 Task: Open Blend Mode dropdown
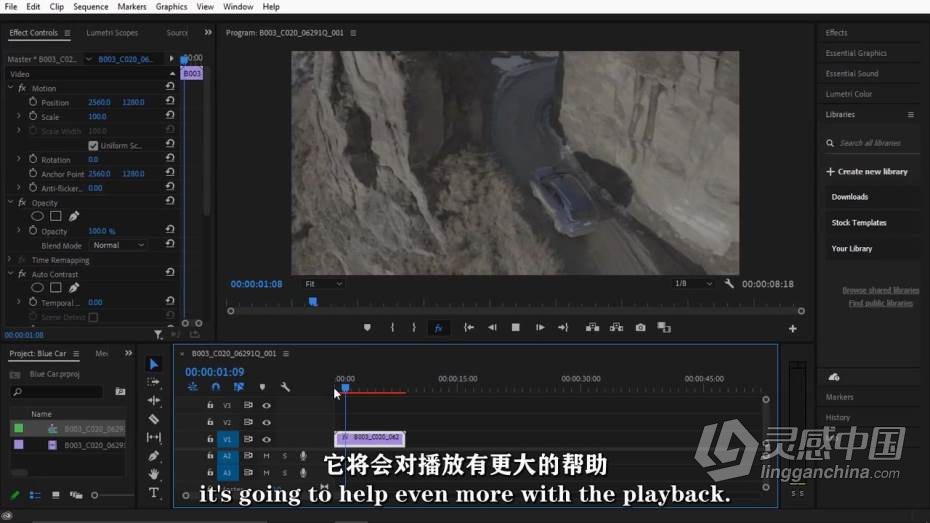coord(118,245)
